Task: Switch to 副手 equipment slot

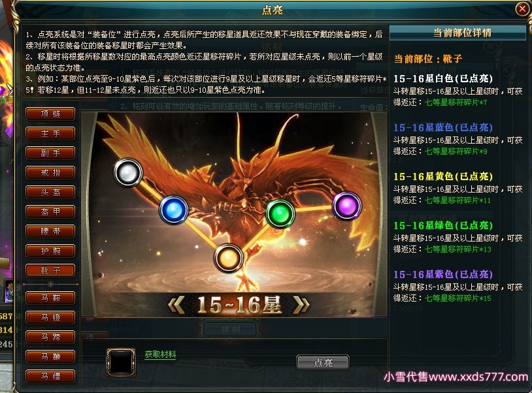Action: click(x=50, y=153)
